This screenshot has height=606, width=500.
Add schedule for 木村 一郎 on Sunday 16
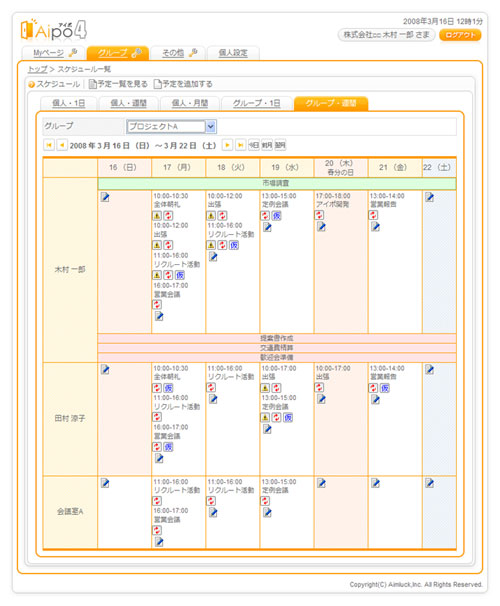tap(105, 197)
